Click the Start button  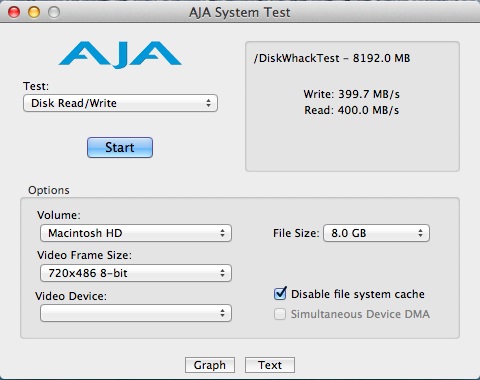point(120,147)
